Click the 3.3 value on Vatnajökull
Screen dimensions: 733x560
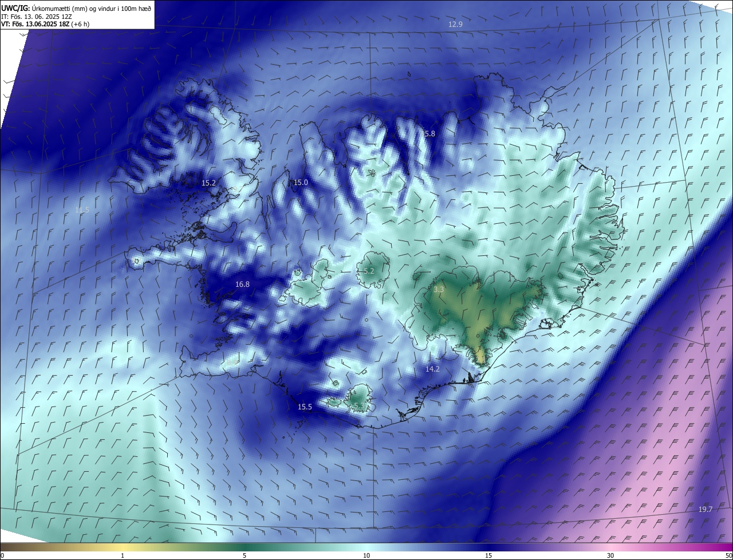(439, 290)
